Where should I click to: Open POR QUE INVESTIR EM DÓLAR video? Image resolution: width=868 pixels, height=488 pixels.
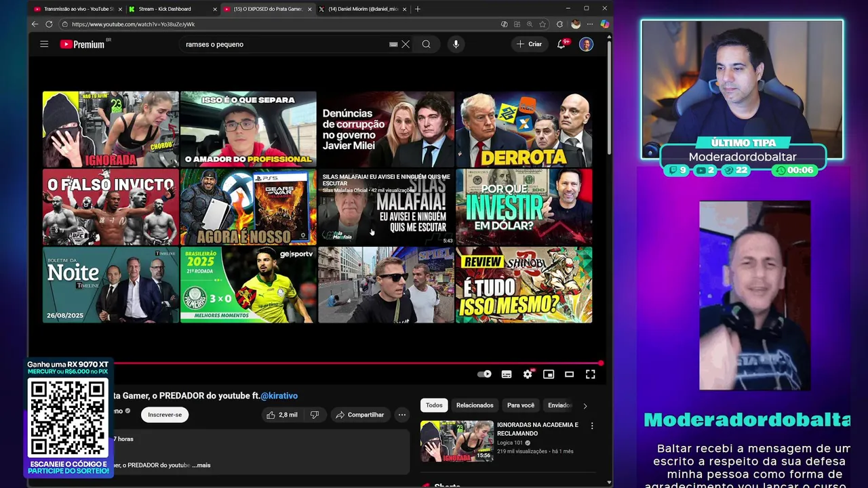(524, 207)
